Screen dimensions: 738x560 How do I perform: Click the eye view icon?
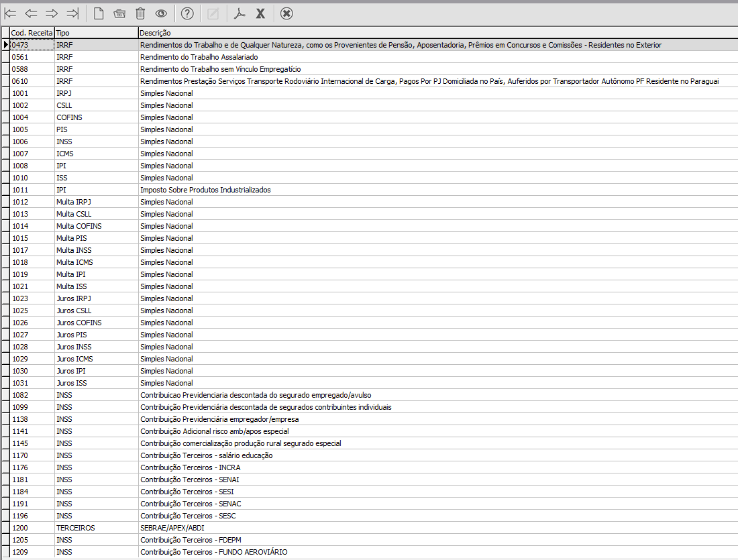point(161,13)
